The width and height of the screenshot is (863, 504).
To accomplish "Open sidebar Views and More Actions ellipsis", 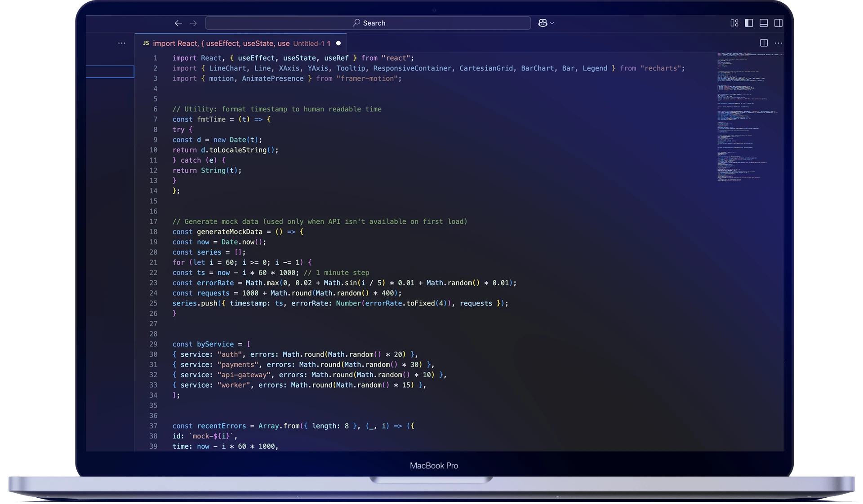I will [x=122, y=43].
